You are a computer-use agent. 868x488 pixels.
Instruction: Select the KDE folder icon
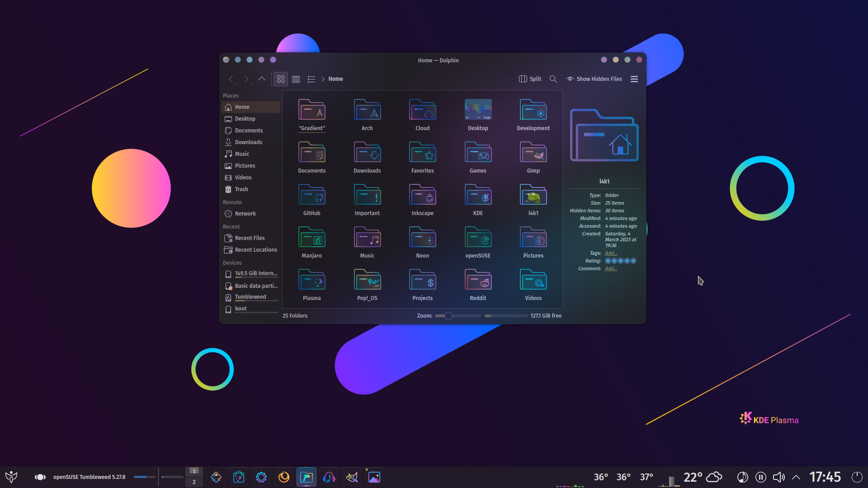[478, 194]
